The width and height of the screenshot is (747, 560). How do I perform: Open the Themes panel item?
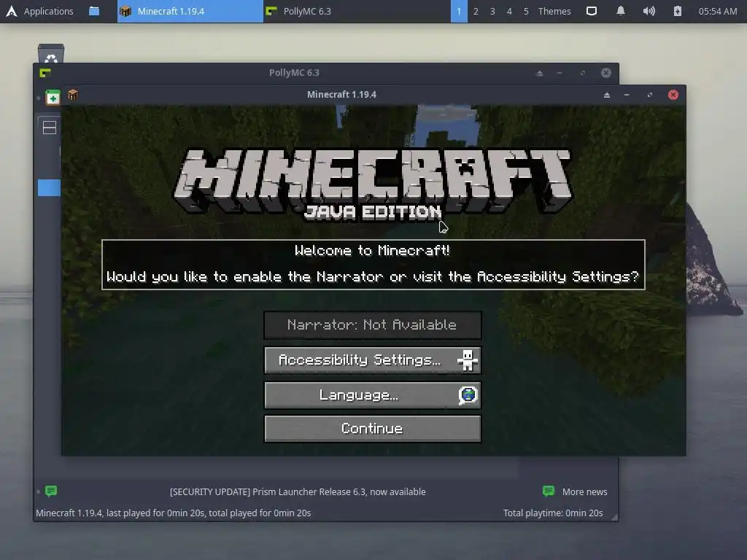click(554, 12)
